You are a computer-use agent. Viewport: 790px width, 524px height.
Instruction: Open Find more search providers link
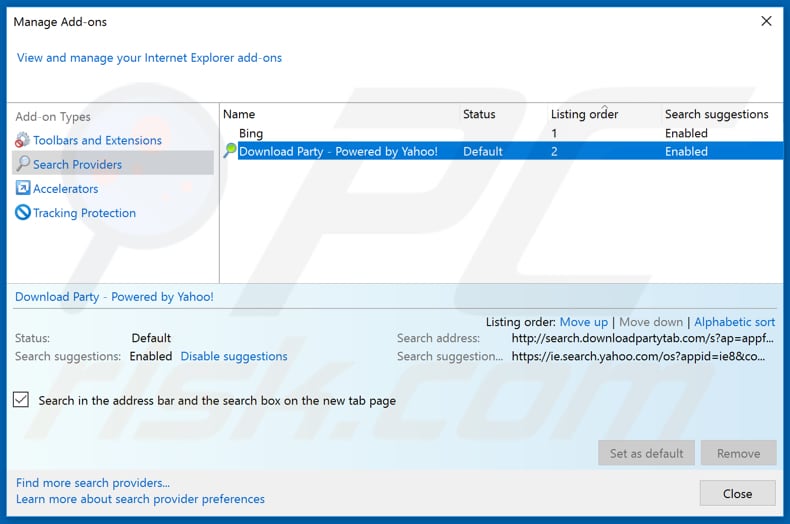point(93,483)
